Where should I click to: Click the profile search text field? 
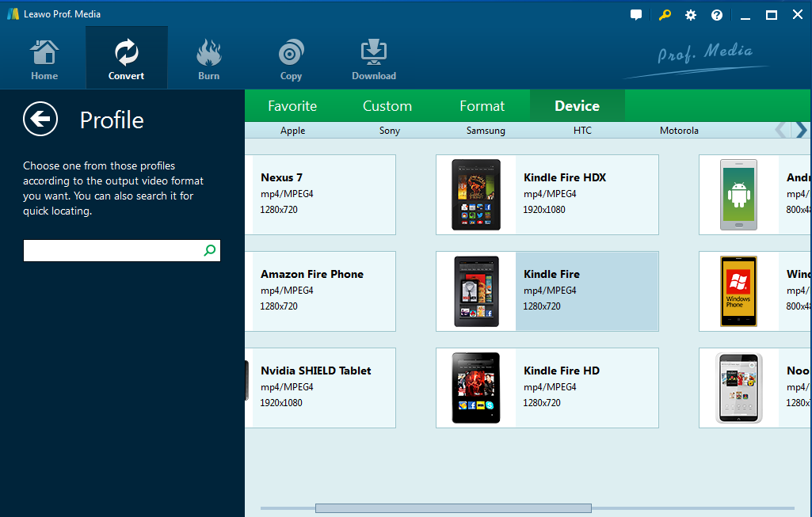pos(112,251)
